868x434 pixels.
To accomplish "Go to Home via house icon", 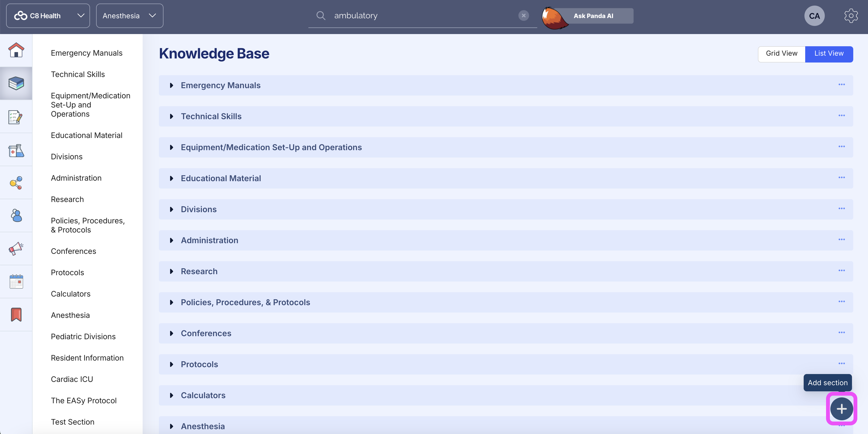I will click(x=16, y=50).
